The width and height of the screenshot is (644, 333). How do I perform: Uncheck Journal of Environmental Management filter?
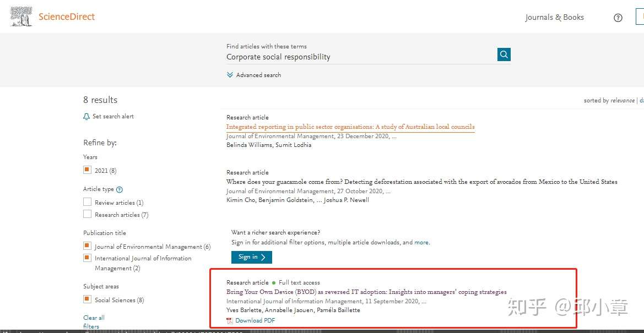tap(87, 246)
